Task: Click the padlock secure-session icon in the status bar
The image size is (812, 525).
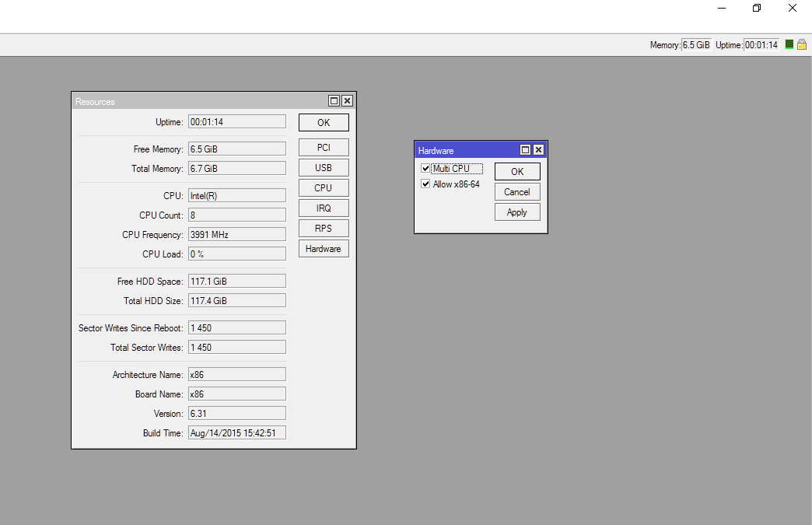Action: pyautogui.click(x=803, y=44)
